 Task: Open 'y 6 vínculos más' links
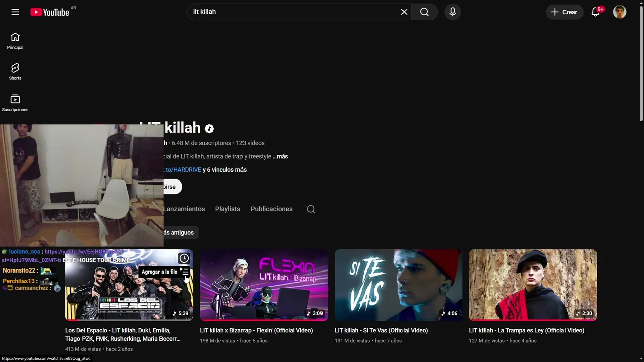pos(224,170)
